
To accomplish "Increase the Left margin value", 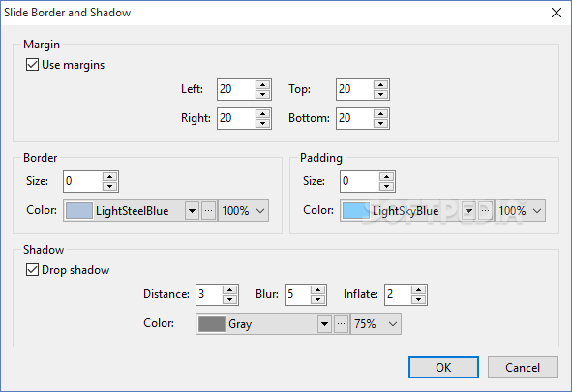I will [x=262, y=85].
